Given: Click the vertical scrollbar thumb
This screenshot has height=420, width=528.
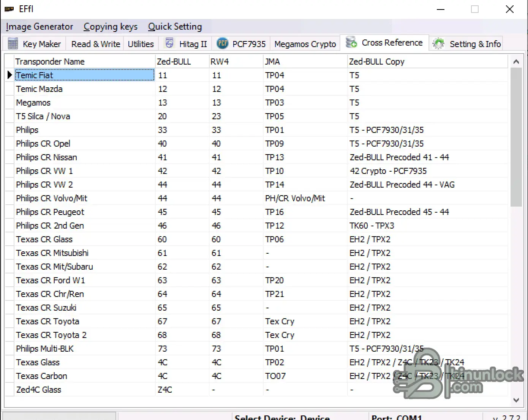Looking at the screenshot, I should (x=516, y=137).
